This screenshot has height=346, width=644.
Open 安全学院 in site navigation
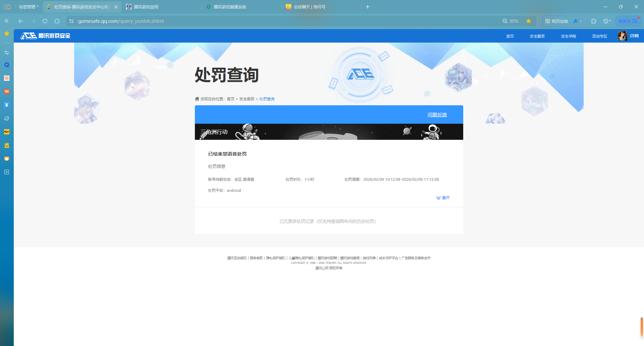[568, 36]
